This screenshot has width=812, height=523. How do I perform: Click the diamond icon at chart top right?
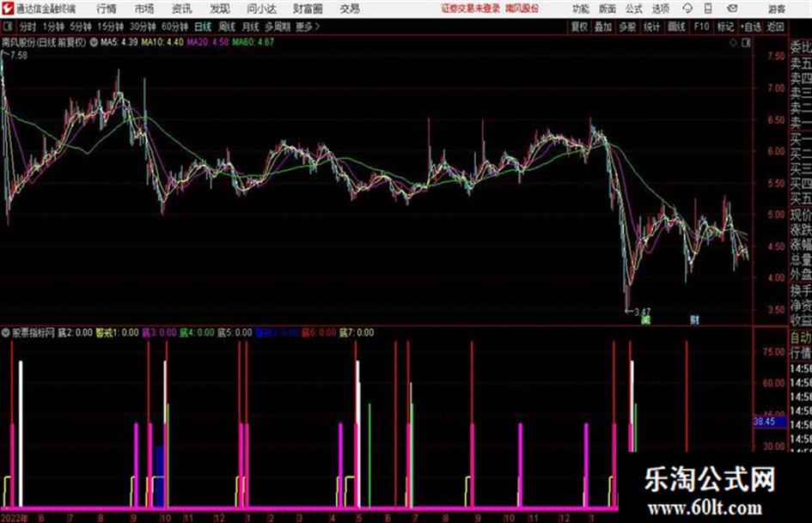tap(733, 43)
